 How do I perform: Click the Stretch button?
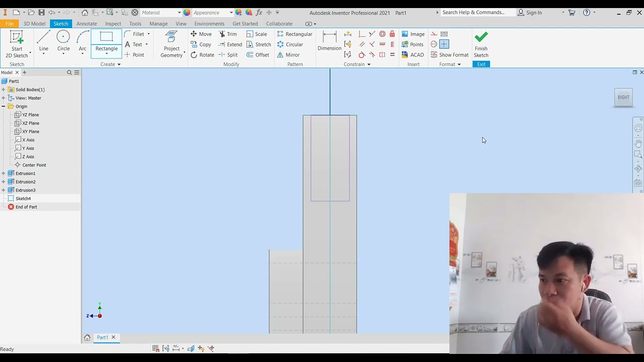click(259, 44)
